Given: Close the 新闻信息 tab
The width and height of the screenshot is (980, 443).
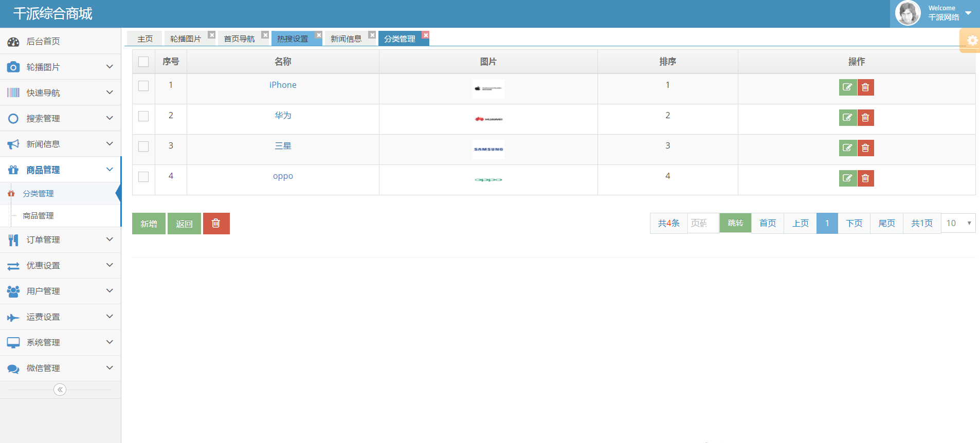Looking at the screenshot, I should point(372,35).
